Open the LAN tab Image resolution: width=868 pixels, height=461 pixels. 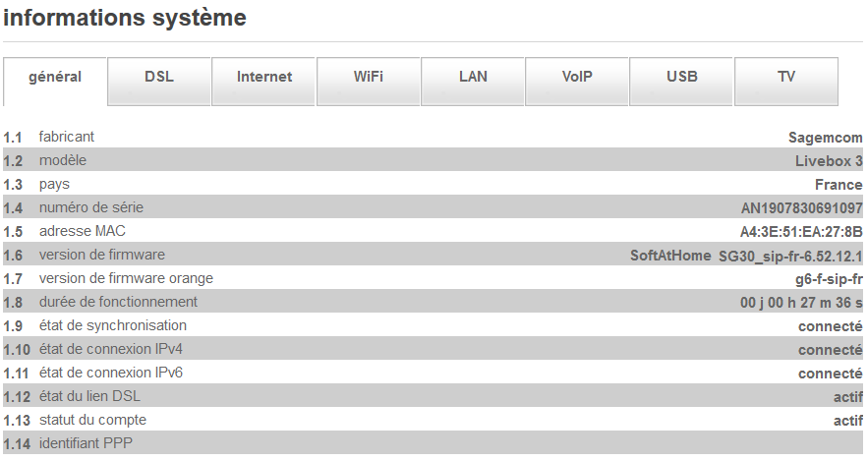[x=473, y=77]
